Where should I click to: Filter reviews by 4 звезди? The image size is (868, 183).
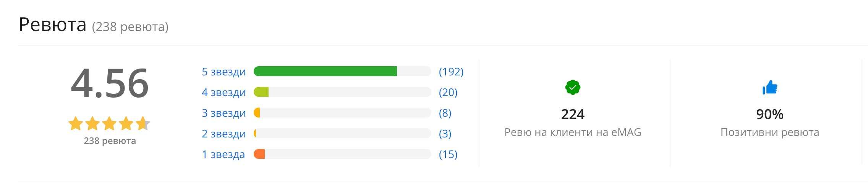224,92
